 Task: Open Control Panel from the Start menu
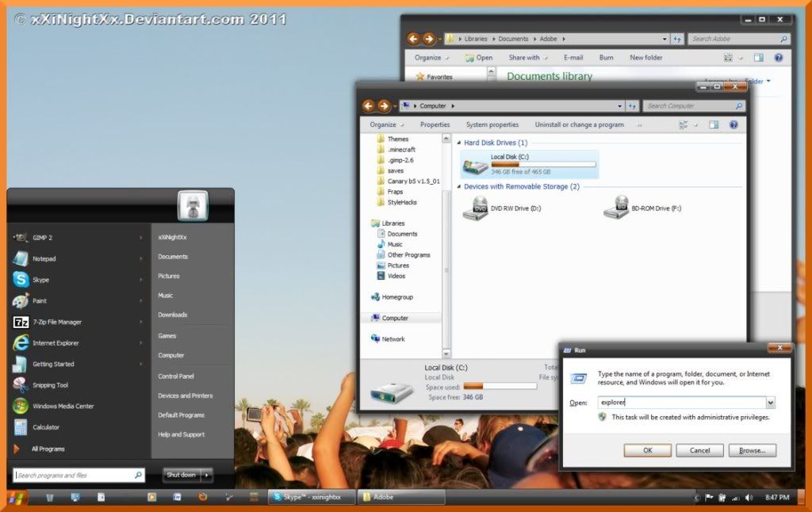point(176,376)
